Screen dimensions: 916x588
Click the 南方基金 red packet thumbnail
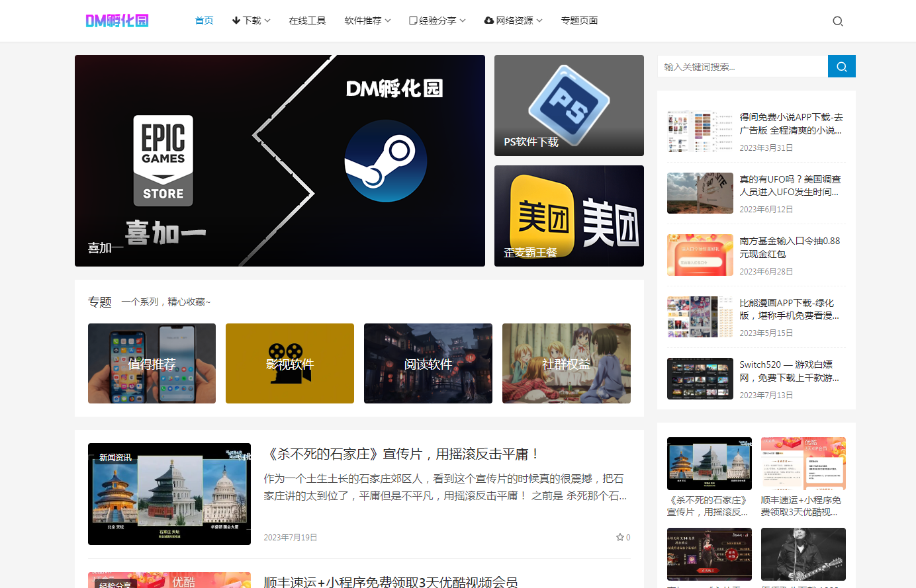tap(700, 255)
